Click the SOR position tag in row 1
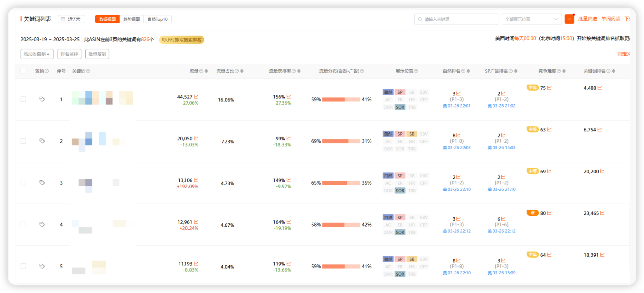 click(x=400, y=107)
